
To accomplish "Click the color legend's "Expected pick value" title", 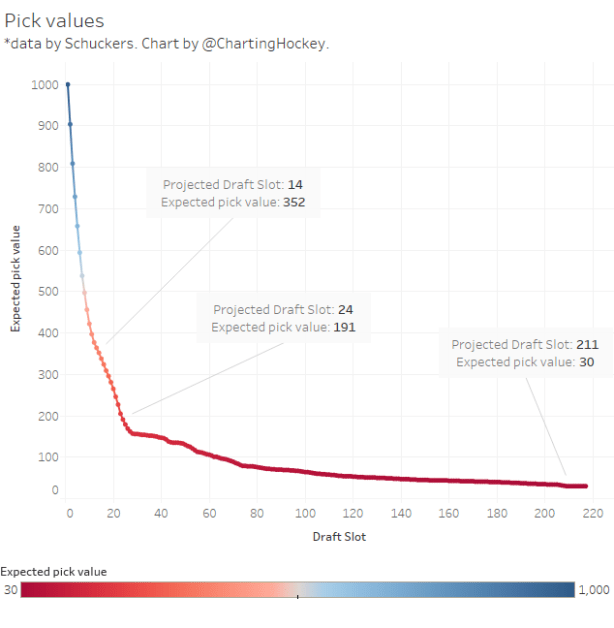I will click(54, 571).
